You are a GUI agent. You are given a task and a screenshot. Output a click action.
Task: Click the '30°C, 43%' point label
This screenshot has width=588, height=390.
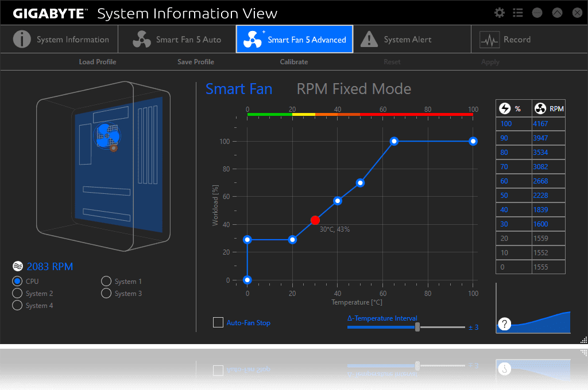(x=335, y=229)
